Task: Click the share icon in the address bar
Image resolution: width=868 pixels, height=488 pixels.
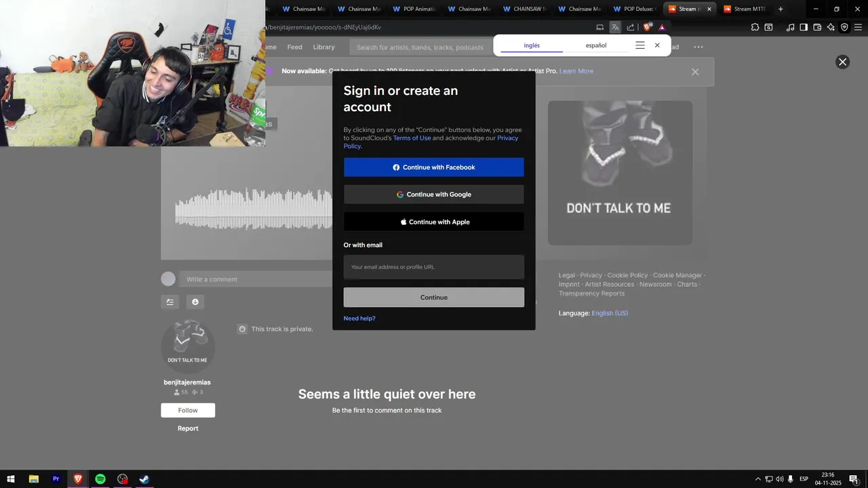Action: pos(631,27)
